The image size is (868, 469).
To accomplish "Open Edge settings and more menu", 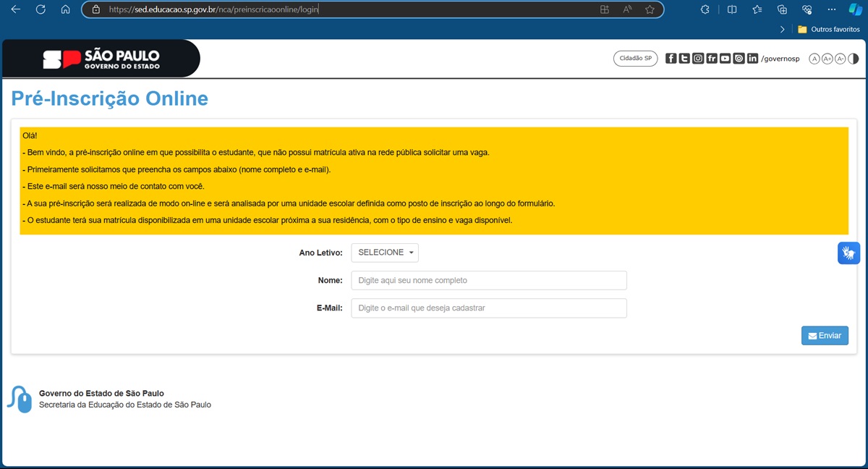I will coord(832,9).
